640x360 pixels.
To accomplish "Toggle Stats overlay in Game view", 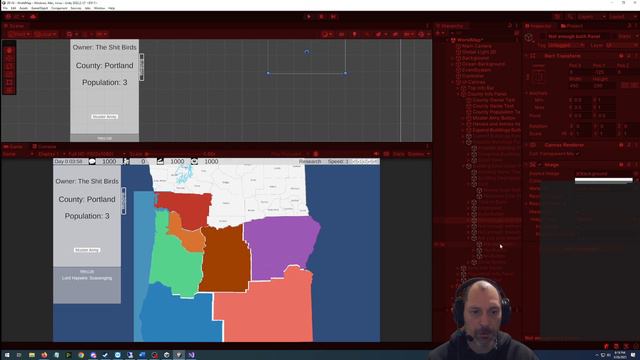I will click(x=399, y=154).
